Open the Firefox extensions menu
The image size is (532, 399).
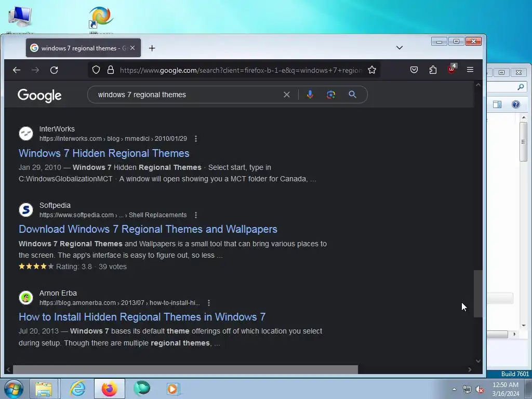point(433,70)
